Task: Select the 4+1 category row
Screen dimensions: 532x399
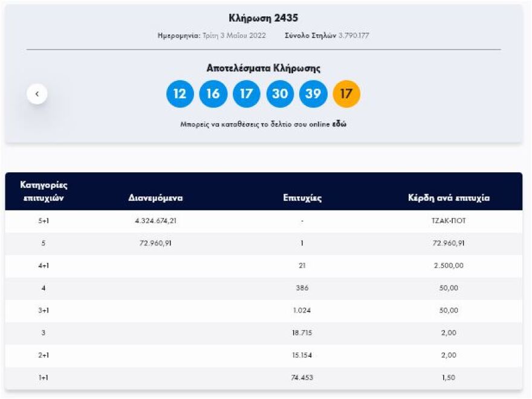Action: [x=266, y=264]
